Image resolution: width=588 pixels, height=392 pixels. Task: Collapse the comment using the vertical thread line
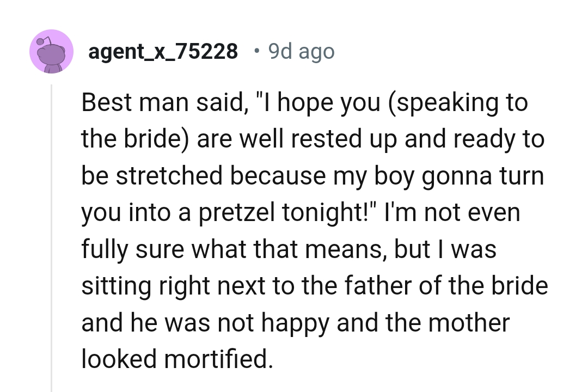coord(52,234)
